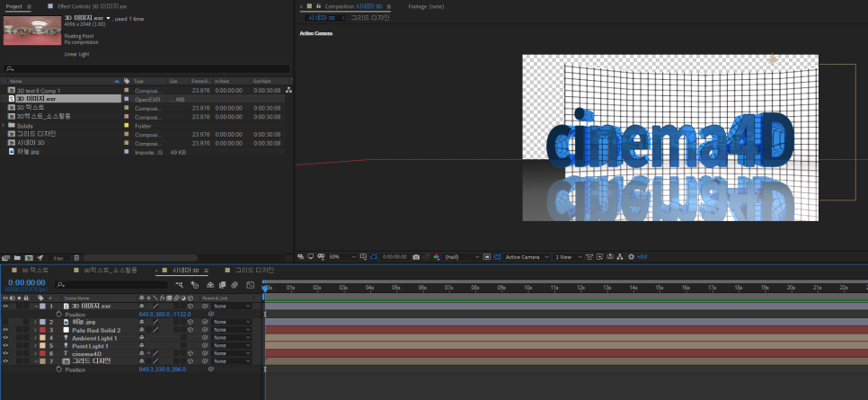Open Parent dropdown for Point Light 1 layer
The image size is (868, 400).
pos(232,346)
